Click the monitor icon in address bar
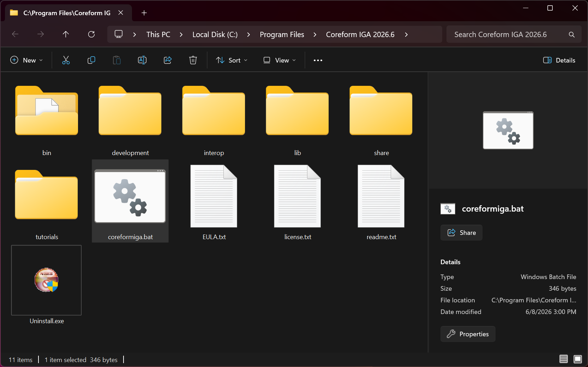This screenshot has width=588, height=367. pos(119,34)
